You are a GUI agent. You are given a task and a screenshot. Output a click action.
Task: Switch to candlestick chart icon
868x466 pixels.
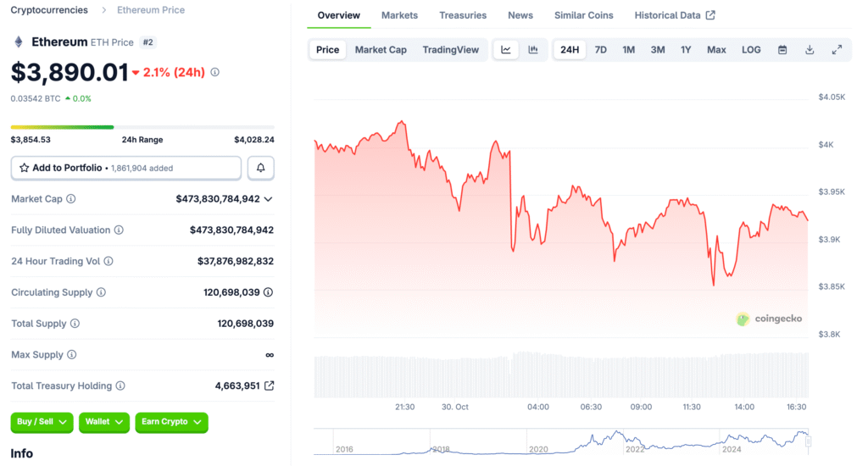click(x=533, y=50)
